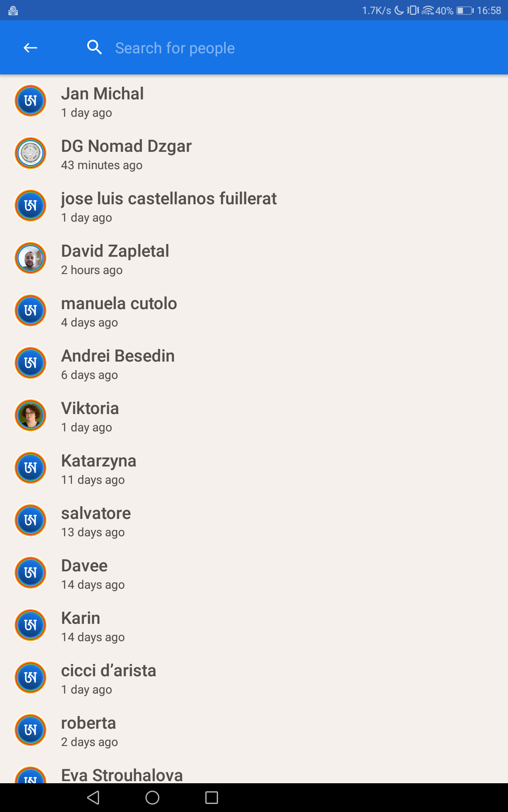Select the manuela cutolo contact

pos(119,311)
